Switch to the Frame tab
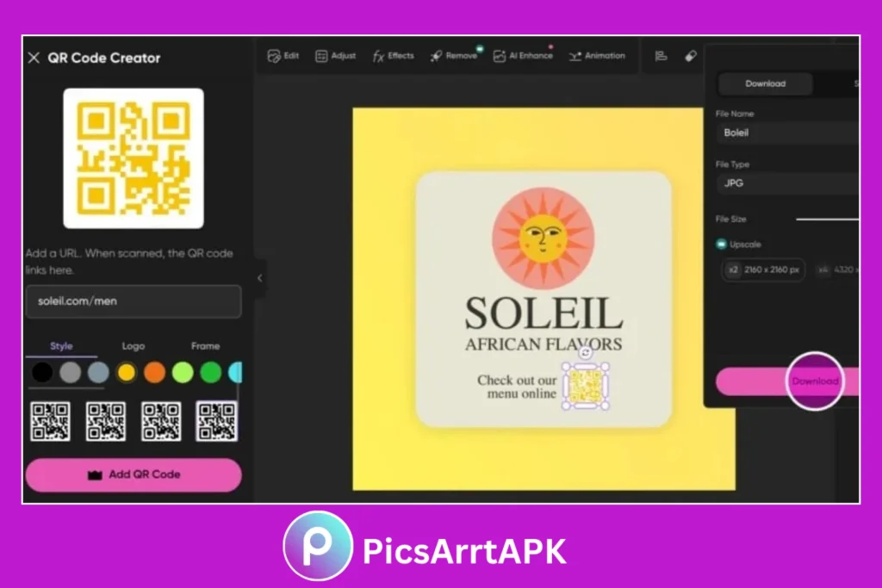882x588 pixels. pyautogui.click(x=205, y=345)
